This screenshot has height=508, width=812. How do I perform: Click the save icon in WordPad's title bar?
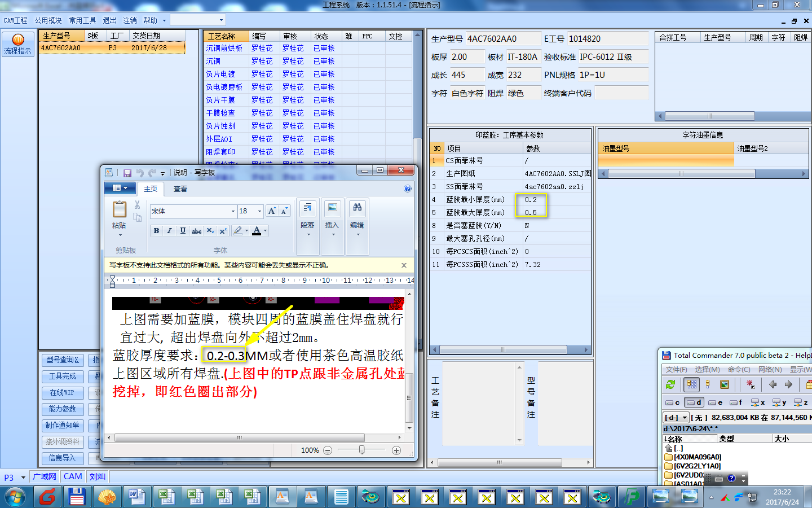[127, 173]
